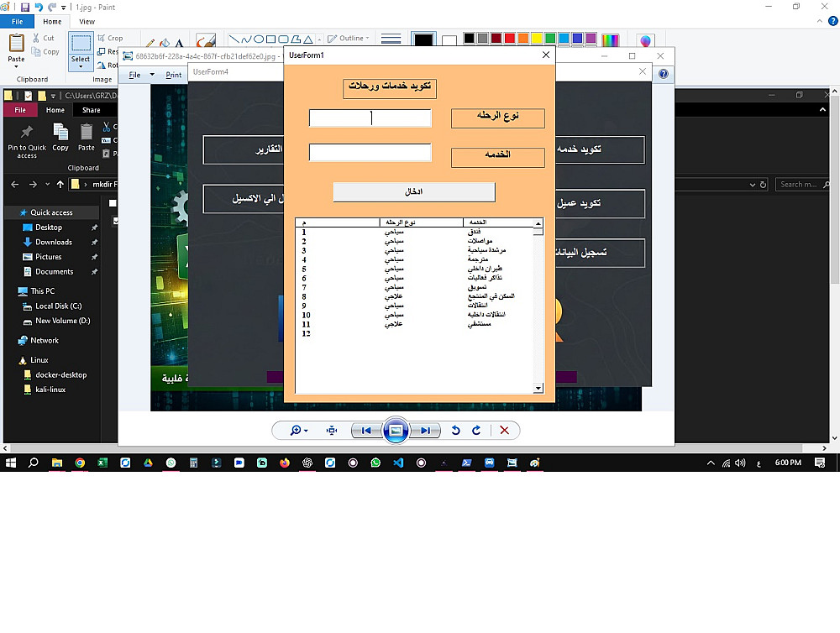Screen dimensions: 840x633
Task: Select the Oval shape
Action: (x=259, y=39)
